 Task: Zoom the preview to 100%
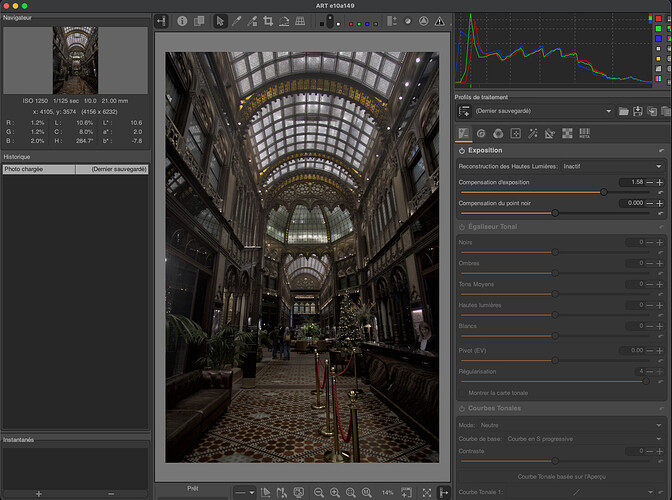click(x=366, y=493)
